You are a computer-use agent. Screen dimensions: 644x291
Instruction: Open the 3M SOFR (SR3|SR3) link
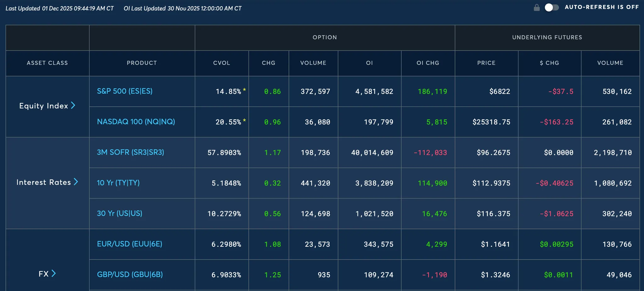pyautogui.click(x=130, y=152)
